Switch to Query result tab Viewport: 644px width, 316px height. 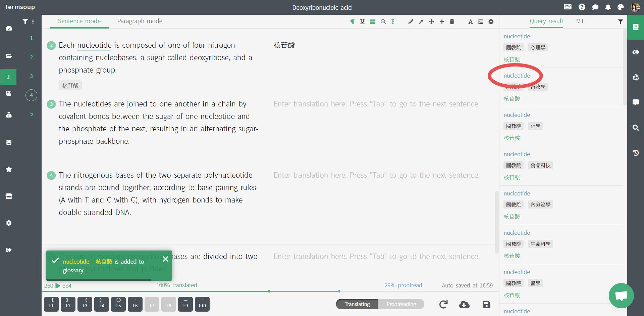(546, 21)
